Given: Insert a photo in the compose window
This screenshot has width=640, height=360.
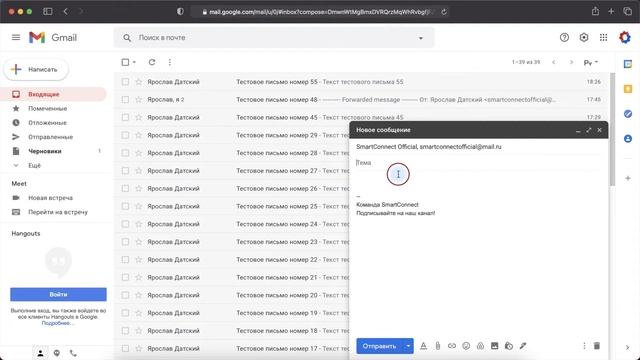Looking at the screenshot, I should 494,346.
